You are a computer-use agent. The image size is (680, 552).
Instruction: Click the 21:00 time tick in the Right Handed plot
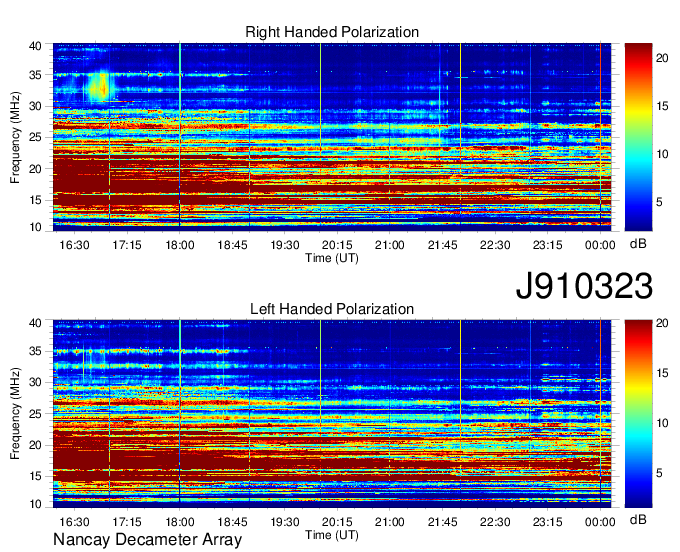coord(389,245)
